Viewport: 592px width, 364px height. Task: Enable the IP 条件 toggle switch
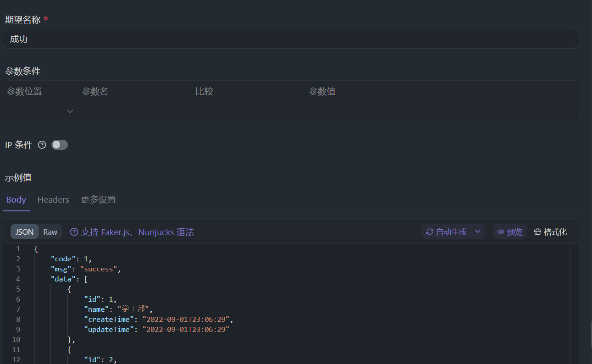pos(60,145)
